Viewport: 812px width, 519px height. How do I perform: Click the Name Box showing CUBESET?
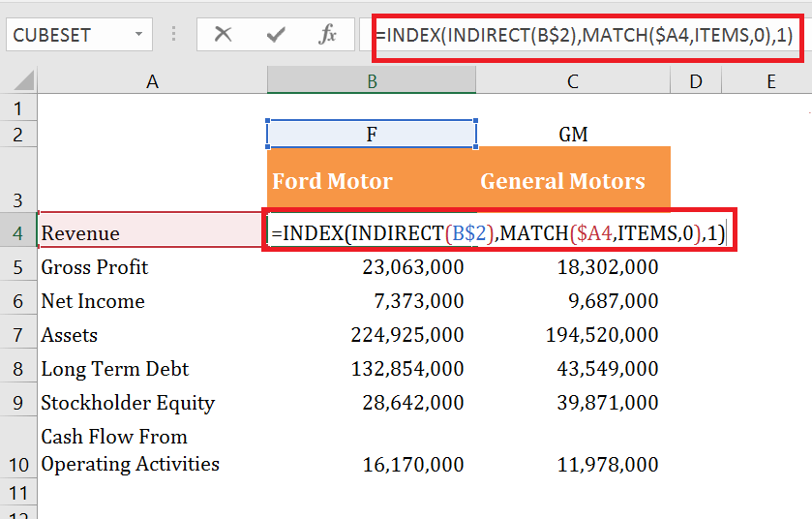(x=70, y=35)
